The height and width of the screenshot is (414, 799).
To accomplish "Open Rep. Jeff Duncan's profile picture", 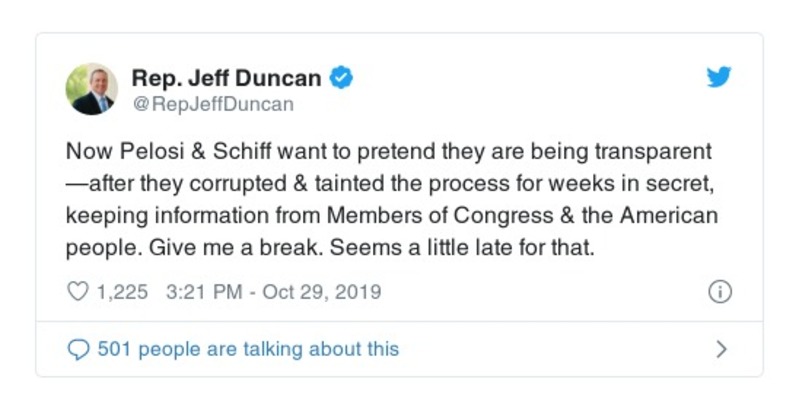I will click(92, 89).
